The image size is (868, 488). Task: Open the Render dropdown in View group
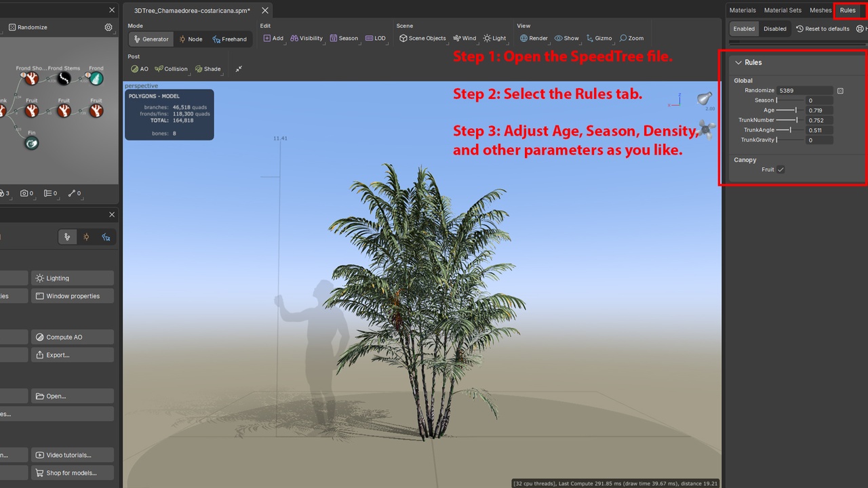[534, 38]
